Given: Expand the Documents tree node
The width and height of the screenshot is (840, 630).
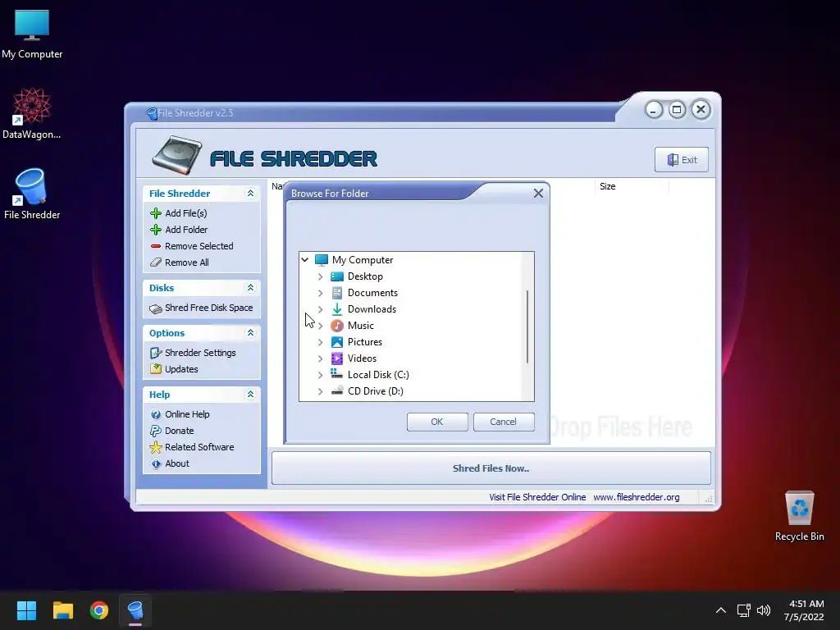Looking at the screenshot, I should (321, 293).
